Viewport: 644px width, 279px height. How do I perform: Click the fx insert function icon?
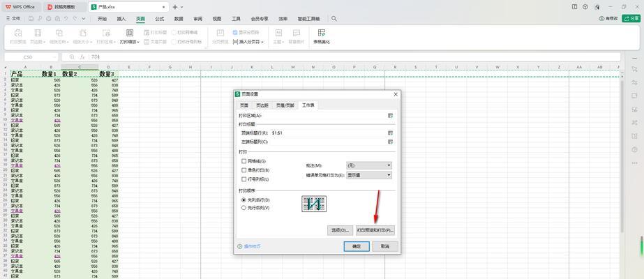pos(82,57)
